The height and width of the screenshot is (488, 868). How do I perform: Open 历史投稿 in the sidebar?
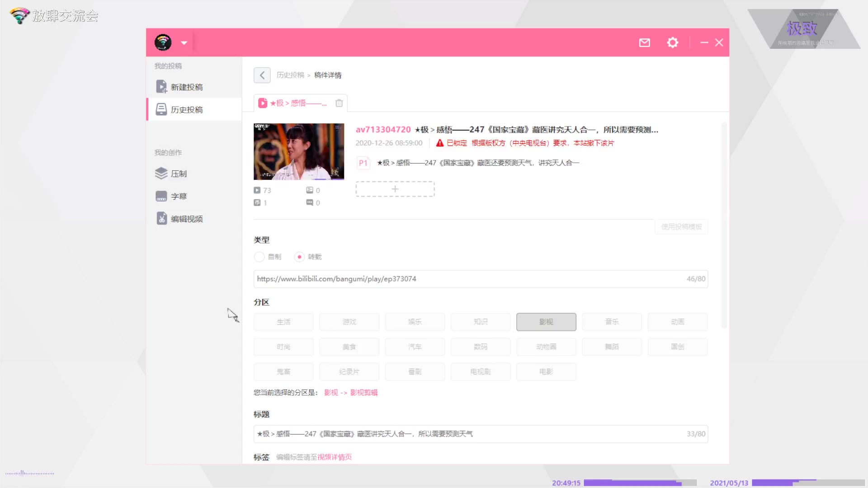pyautogui.click(x=194, y=109)
